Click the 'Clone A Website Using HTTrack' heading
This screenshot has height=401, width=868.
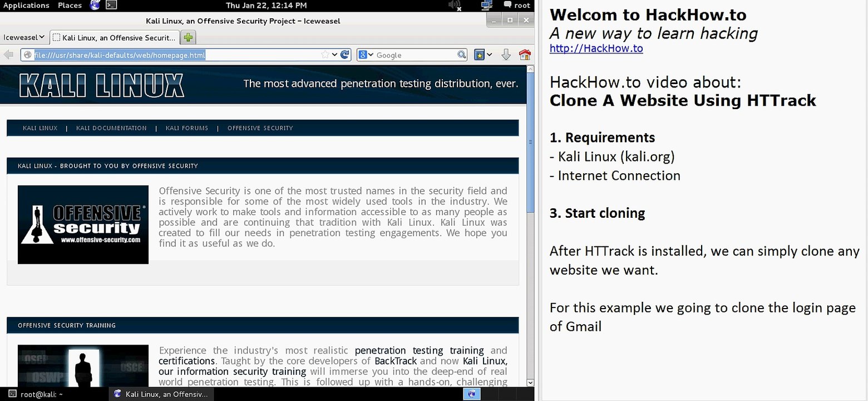coord(683,101)
